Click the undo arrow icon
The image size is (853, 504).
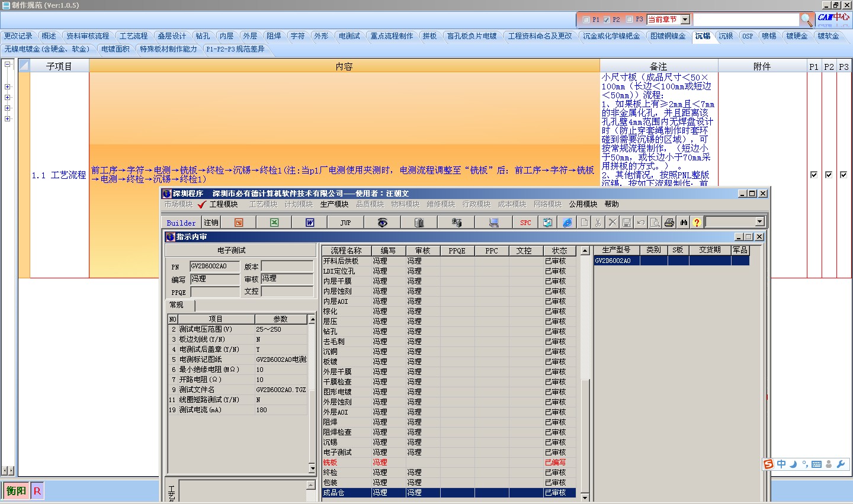(x=641, y=223)
